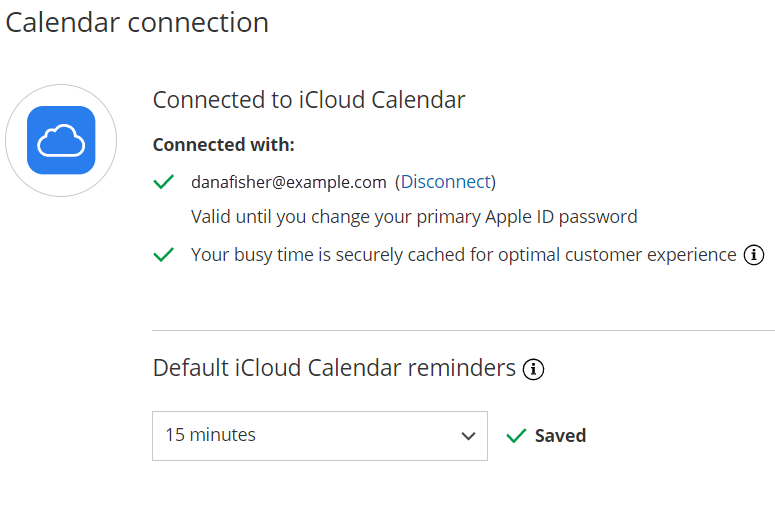Click the Connected to iCloud Calendar title
The height and width of the screenshot is (521, 775).
point(309,100)
